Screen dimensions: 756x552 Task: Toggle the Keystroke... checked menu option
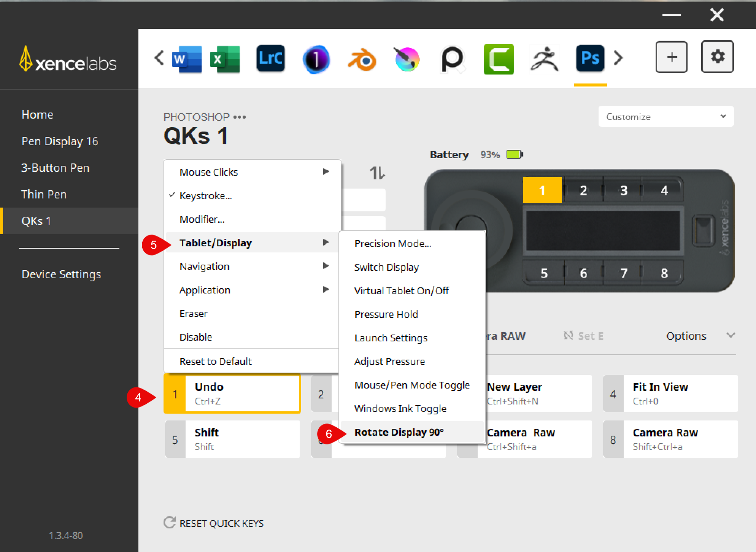206,196
